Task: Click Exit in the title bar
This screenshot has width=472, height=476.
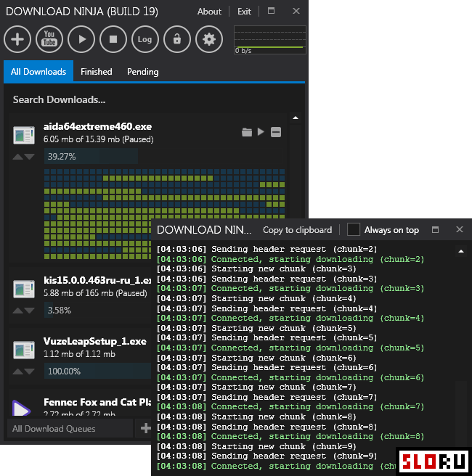Action: [244, 12]
